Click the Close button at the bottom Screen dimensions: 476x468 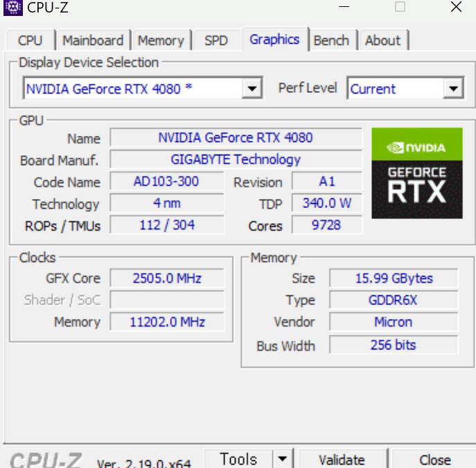tap(434, 460)
